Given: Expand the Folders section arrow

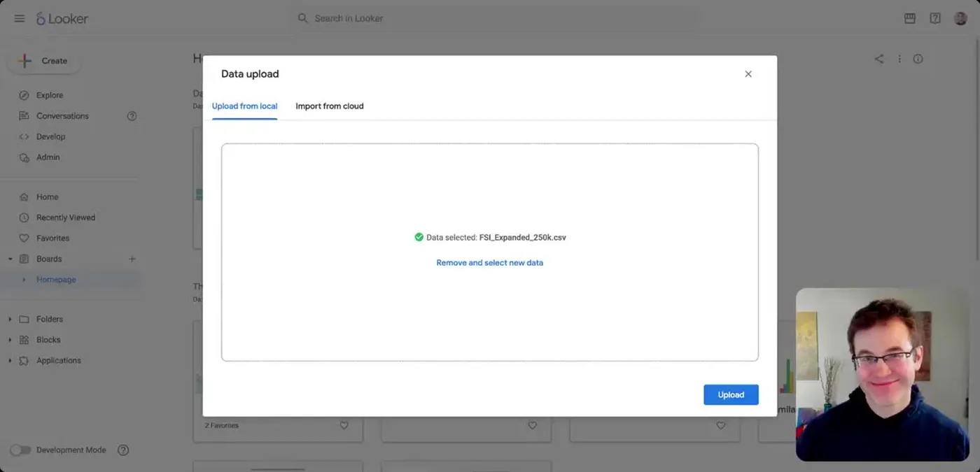Looking at the screenshot, I should coord(10,320).
